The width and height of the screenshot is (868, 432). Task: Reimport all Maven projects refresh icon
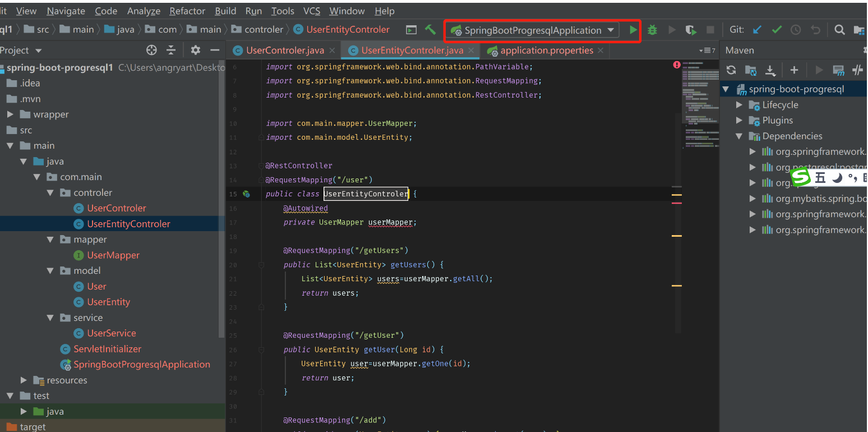[731, 70]
